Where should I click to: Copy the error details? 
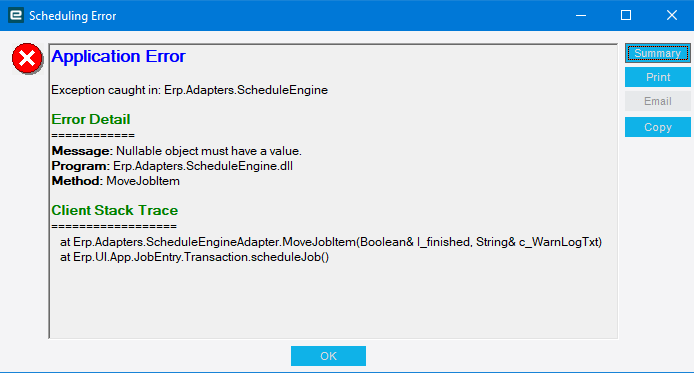tap(658, 127)
